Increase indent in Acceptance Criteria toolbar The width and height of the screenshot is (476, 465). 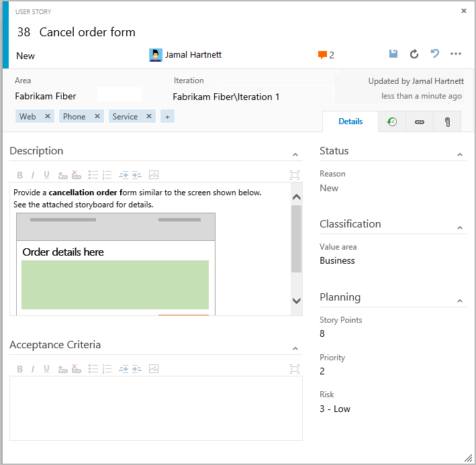click(136, 369)
